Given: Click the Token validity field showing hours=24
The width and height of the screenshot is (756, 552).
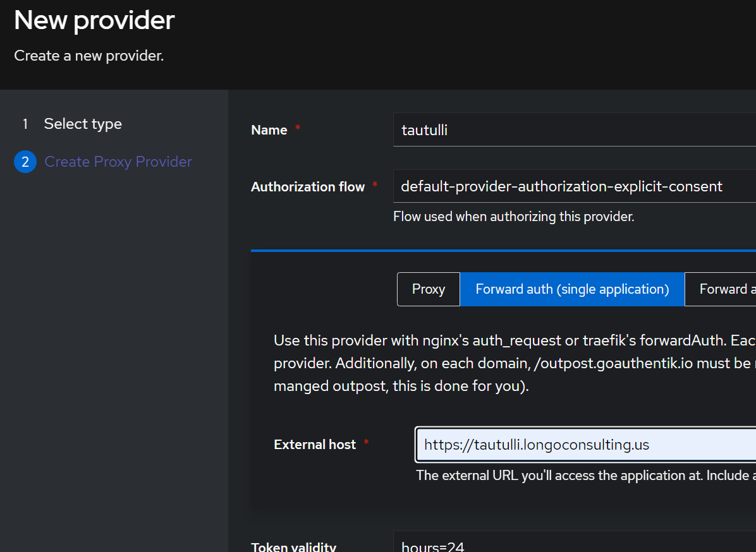Looking at the screenshot, I should click(574, 542).
